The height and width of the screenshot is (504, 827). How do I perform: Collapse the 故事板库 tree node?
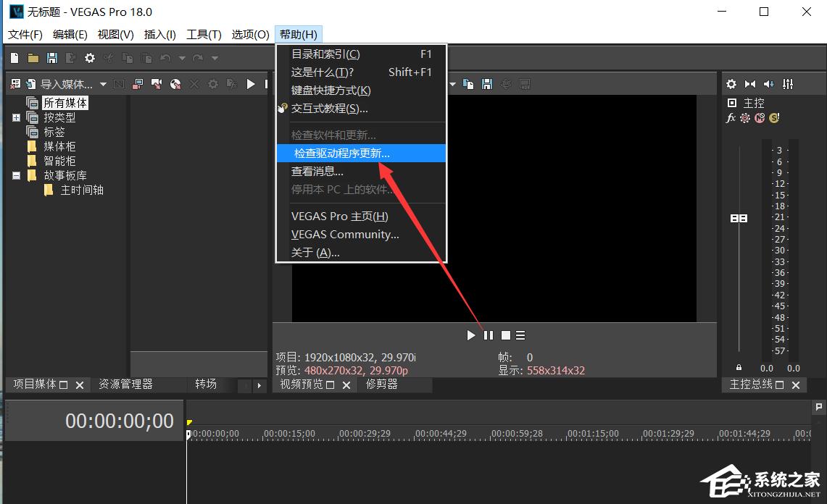16,175
